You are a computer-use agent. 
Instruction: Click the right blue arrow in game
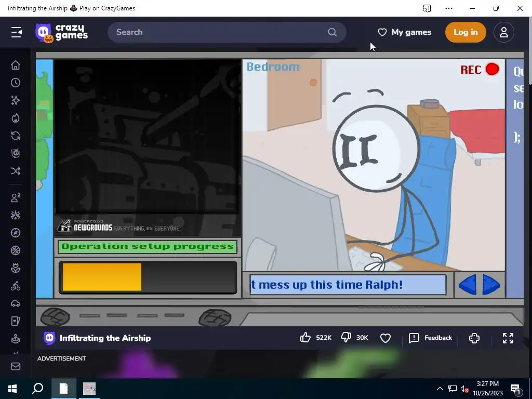[x=491, y=285]
